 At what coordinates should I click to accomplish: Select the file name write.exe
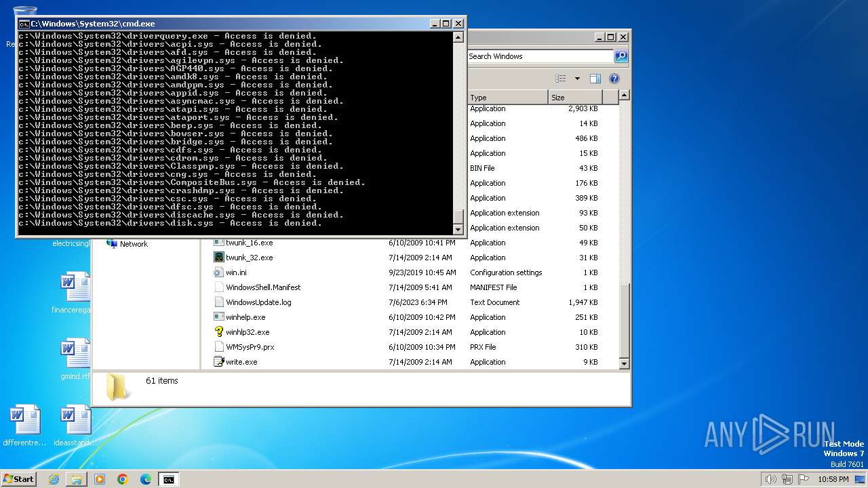[241, 362]
